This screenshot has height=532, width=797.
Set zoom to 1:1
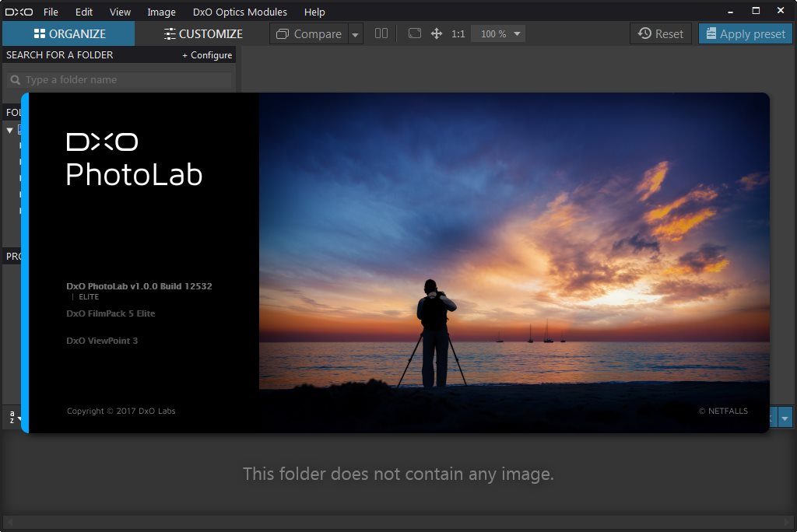point(458,34)
